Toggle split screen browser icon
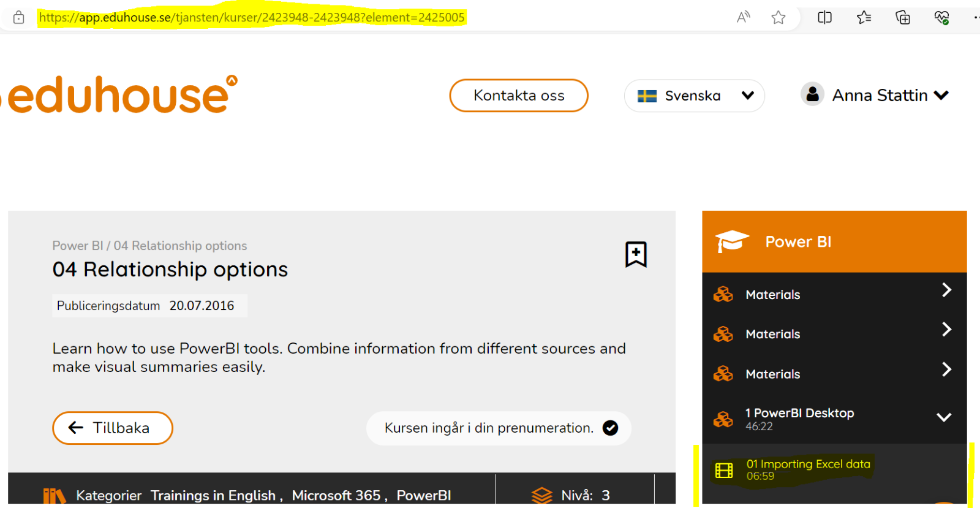980x508 pixels. [825, 17]
